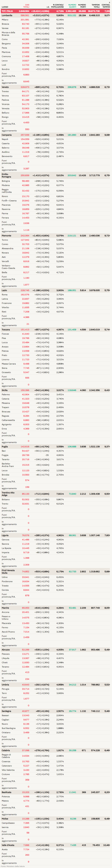Select the TAMPONI TOTALI column header
This screenshot has height=868, width=112.
click(x=96, y=6)
